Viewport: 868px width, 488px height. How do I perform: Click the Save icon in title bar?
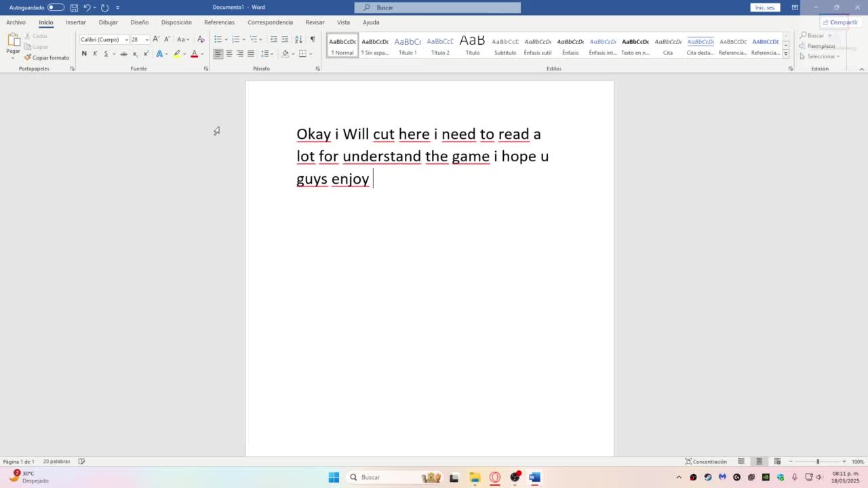pyautogui.click(x=74, y=7)
